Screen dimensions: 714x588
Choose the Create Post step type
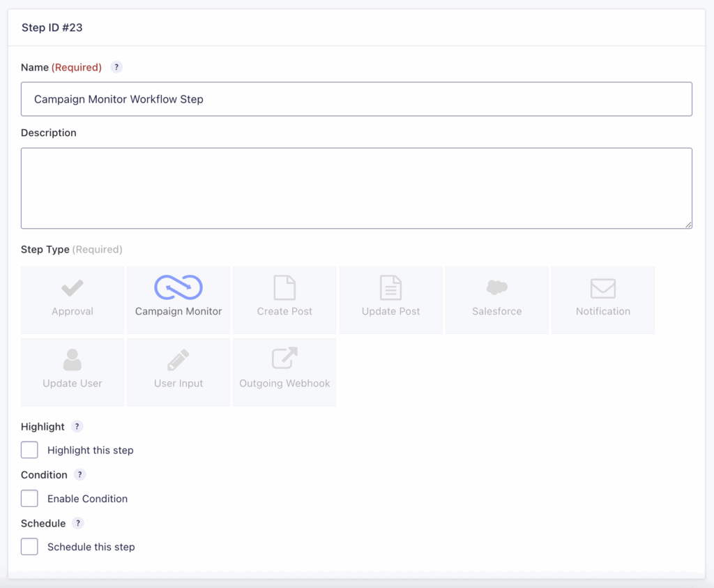tap(284, 300)
